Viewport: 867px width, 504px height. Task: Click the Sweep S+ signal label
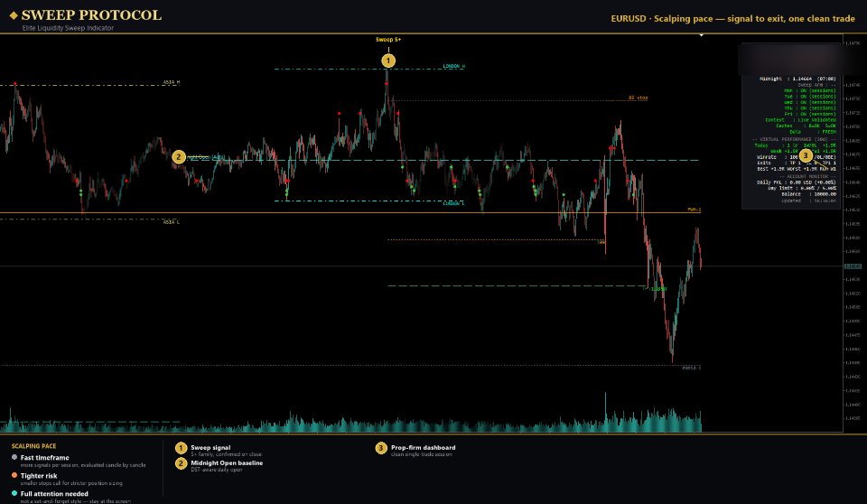click(x=388, y=39)
